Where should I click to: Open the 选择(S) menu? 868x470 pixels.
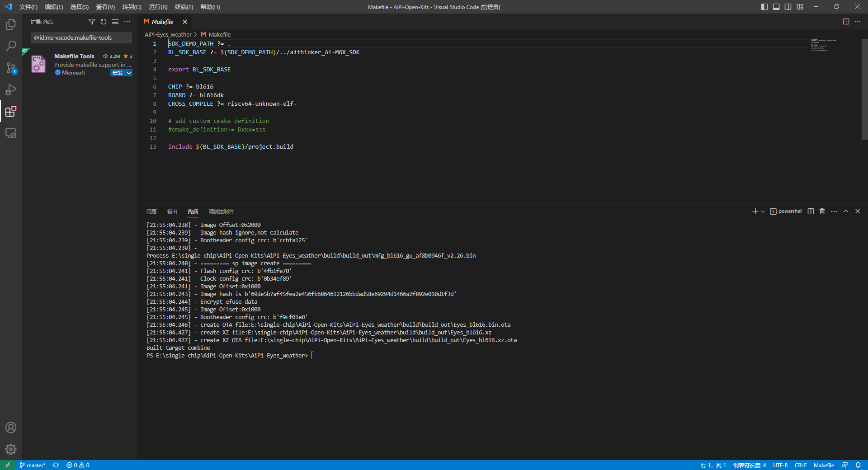pyautogui.click(x=80, y=7)
